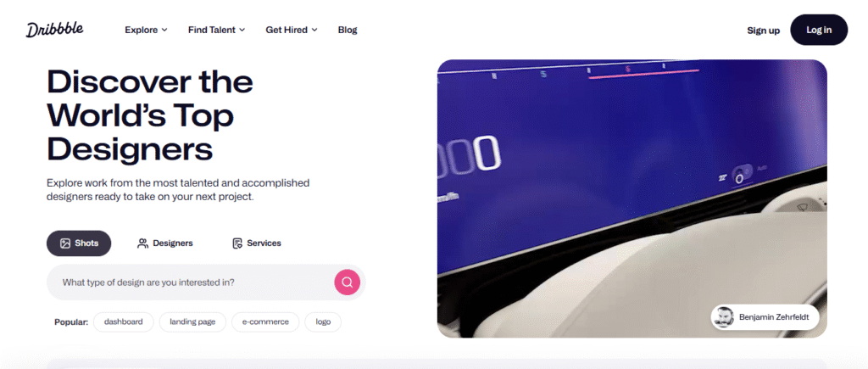Open the featured car dashboard shot
The width and height of the screenshot is (868, 369).
click(632, 198)
